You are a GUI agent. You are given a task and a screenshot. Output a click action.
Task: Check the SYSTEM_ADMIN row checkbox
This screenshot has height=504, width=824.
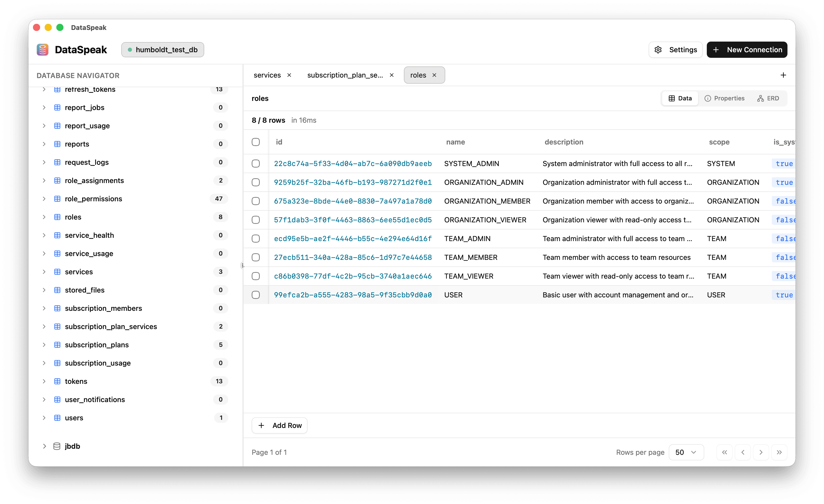pyautogui.click(x=256, y=164)
